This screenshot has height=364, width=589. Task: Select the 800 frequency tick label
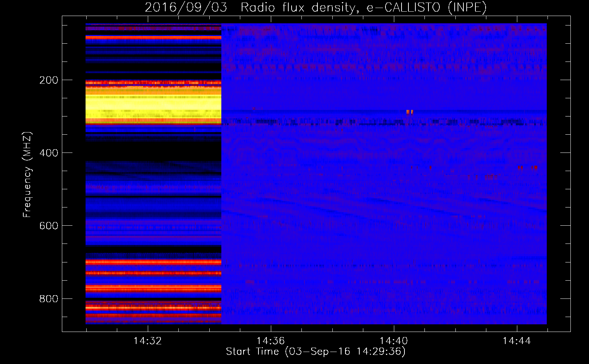[49, 299]
